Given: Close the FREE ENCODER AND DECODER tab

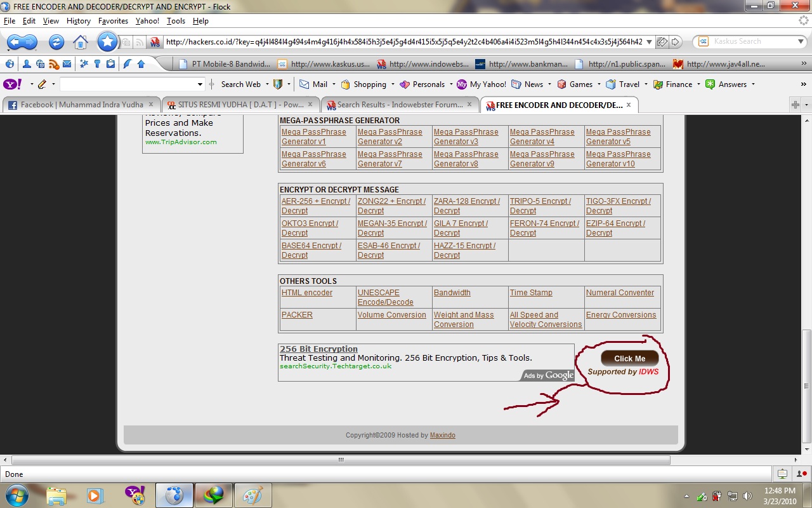Looking at the screenshot, I should [x=629, y=105].
